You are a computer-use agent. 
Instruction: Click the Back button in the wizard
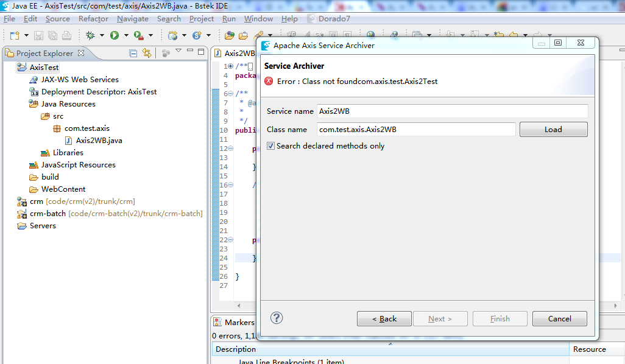pos(384,318)
